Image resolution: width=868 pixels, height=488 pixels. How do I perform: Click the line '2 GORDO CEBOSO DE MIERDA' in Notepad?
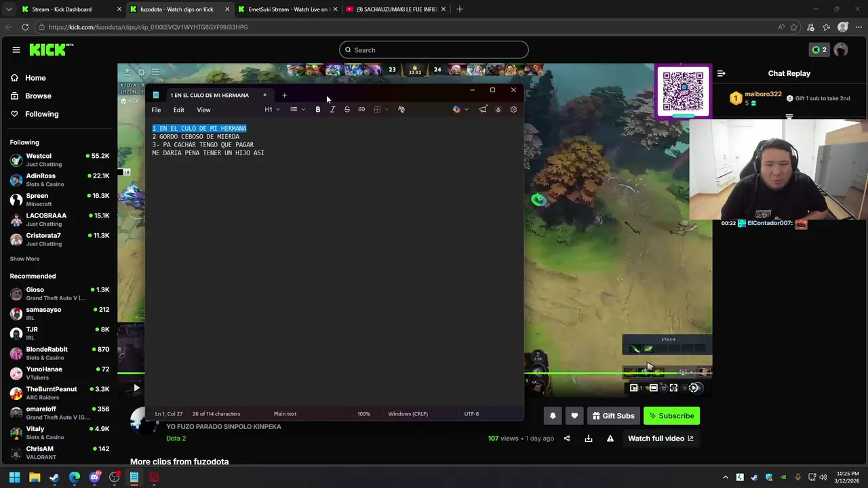196,136
